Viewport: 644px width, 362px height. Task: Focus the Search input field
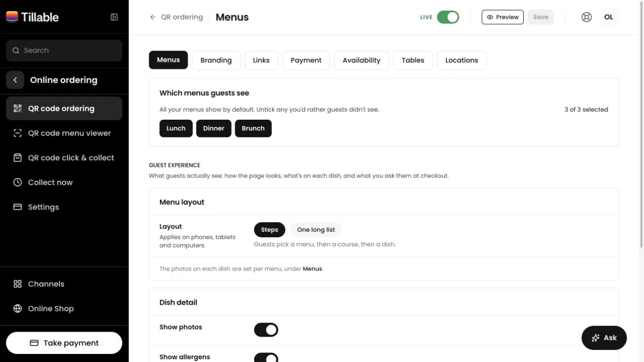(x=64, y=51)
